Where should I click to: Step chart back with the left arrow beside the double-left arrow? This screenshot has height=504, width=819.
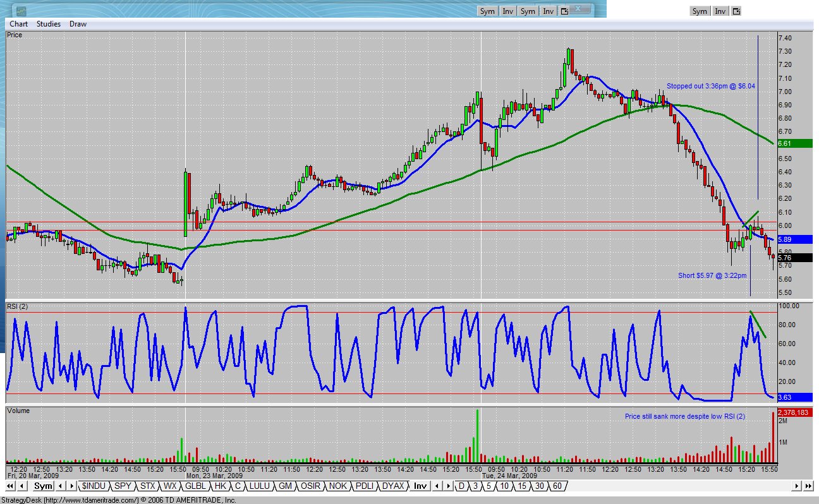click(x=22, y=486)
